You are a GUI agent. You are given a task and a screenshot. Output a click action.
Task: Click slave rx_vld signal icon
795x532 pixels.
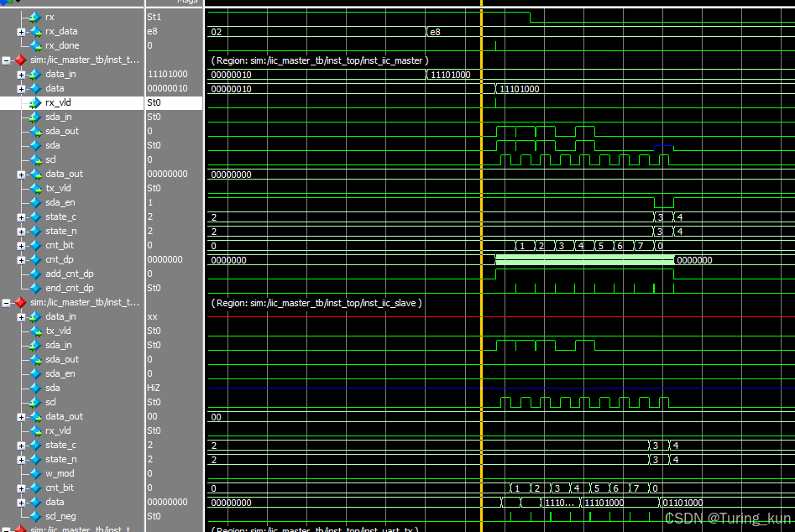click(x=35, y=430)
